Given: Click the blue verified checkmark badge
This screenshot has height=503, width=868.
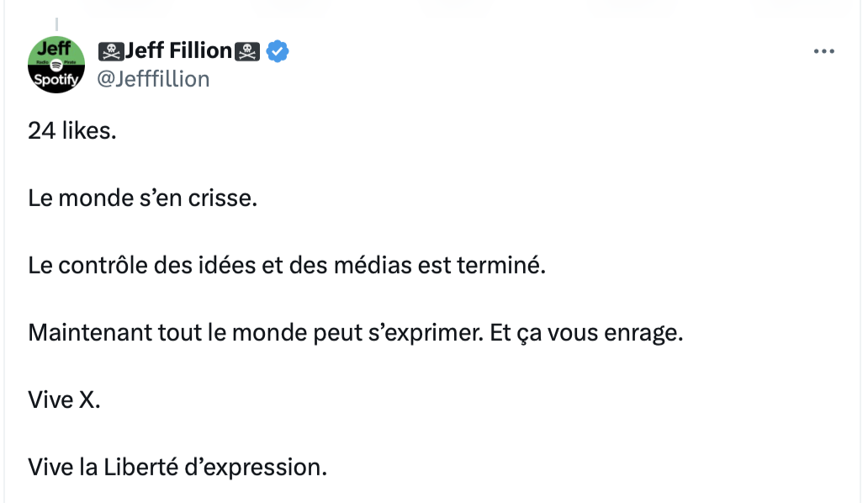Looking at the screenshot, I should click(x=278, y=51).
